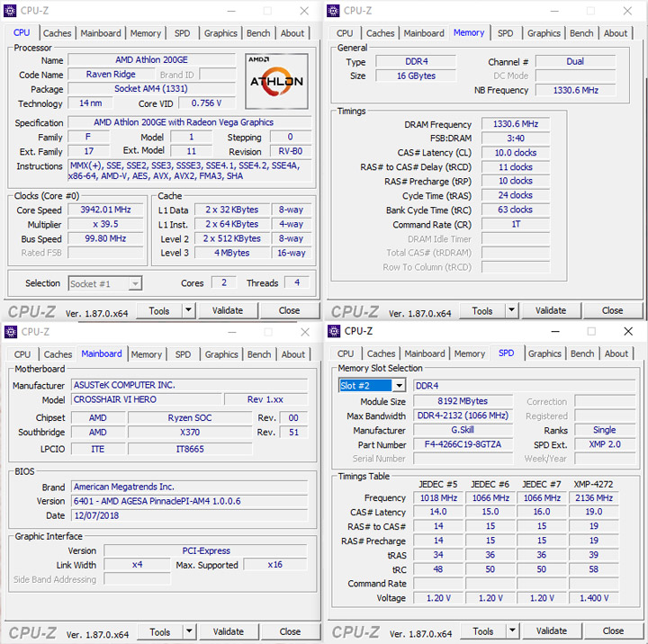Click the CAS# Latency value 10.0 clocks
The height and width of the screenshot is (644, 648).
pyautogui.click(x=516, y=153)
